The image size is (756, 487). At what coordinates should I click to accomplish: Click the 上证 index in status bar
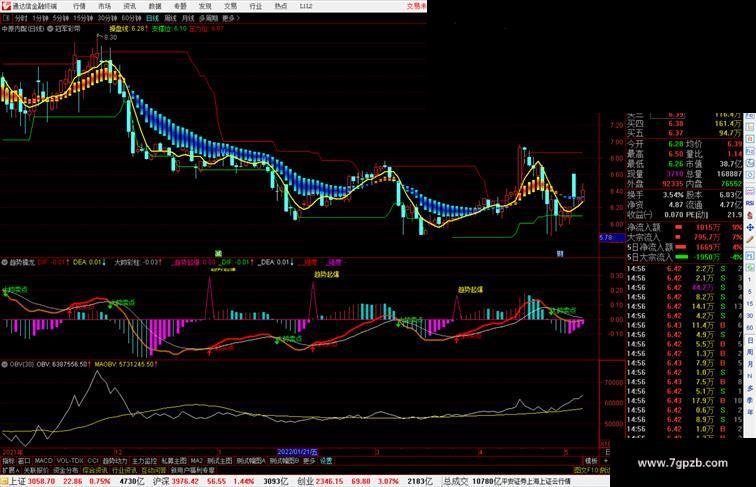point(17,481)
